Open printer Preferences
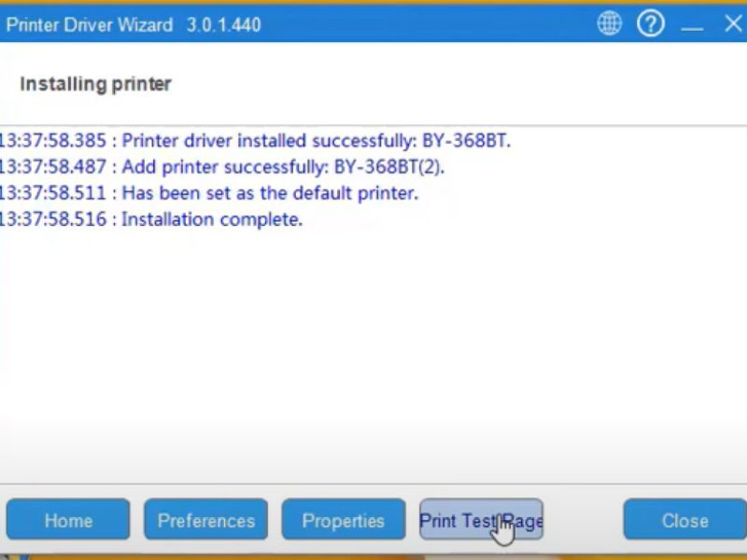This screenshot has height=560, width=747. click(x=205, y=520)
